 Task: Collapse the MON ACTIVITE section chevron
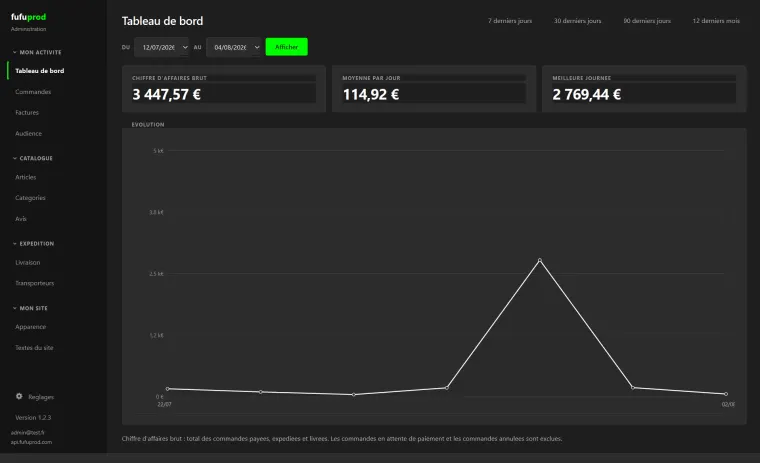pos(15,52)
